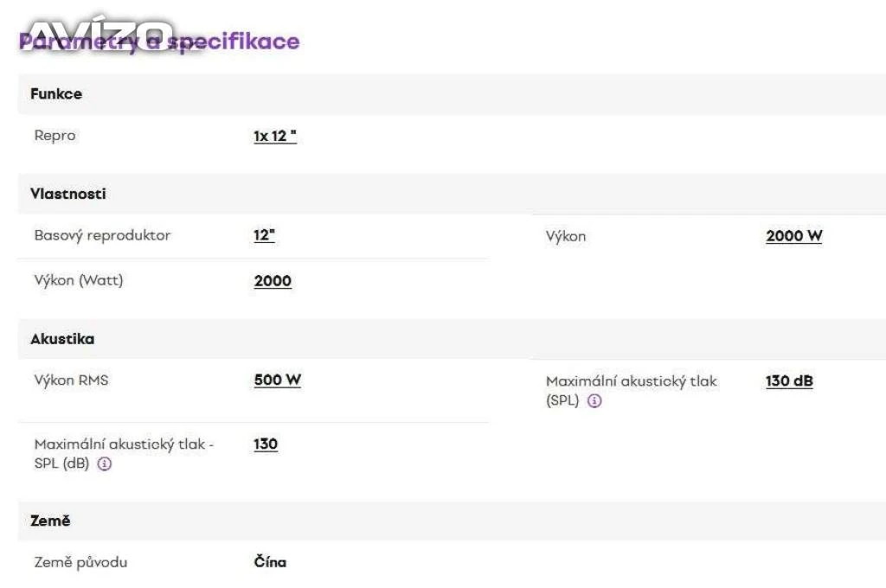Open the info icon next to SPL (dB)
The image size is (886, 588).
point(105,463)
